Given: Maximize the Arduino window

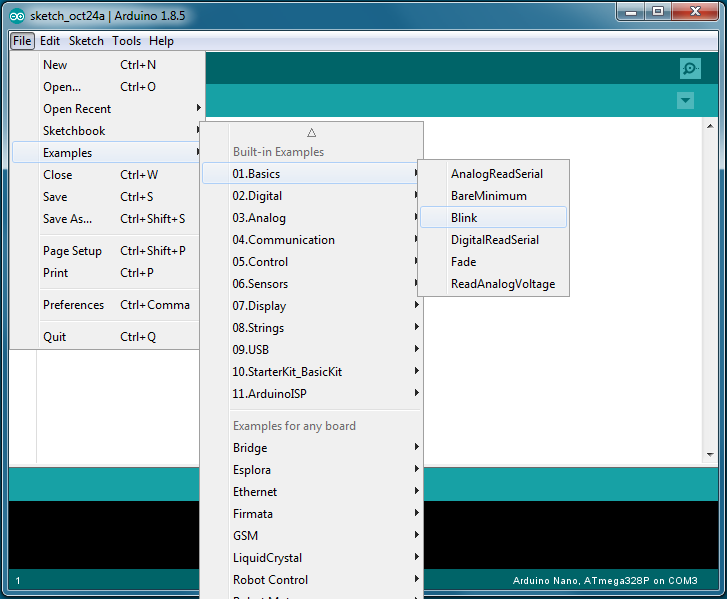Looking at the screenshot, I should click(x=657, y=12).
